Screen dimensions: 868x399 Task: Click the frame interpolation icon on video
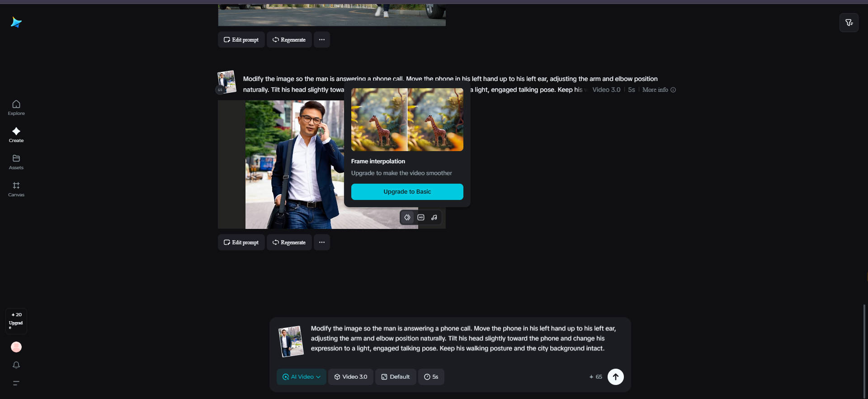[407, 218]
